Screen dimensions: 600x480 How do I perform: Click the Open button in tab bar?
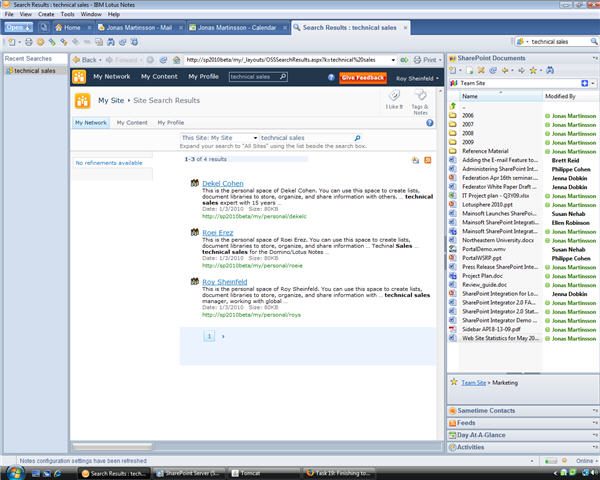(18, 27)
